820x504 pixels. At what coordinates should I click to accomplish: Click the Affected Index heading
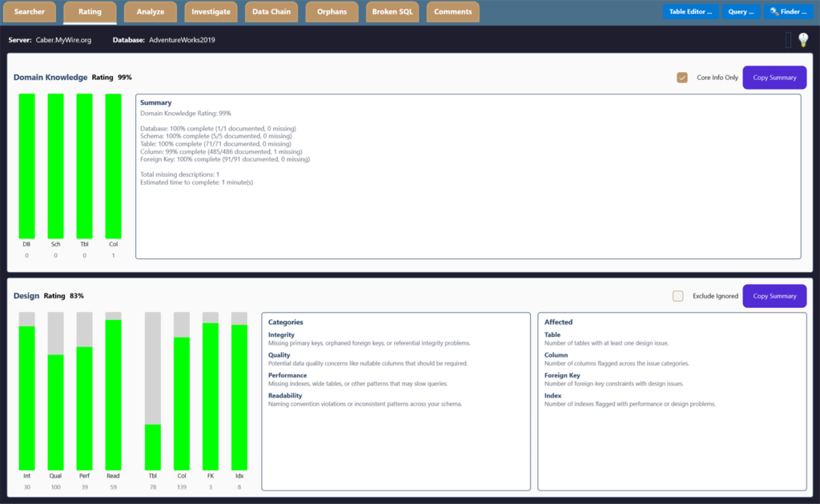point(553,396)
